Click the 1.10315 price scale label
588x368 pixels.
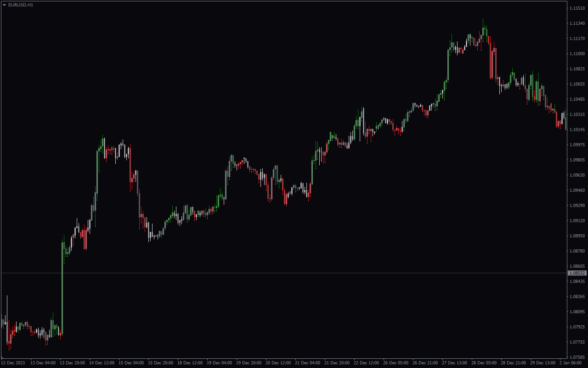point(577,114)
